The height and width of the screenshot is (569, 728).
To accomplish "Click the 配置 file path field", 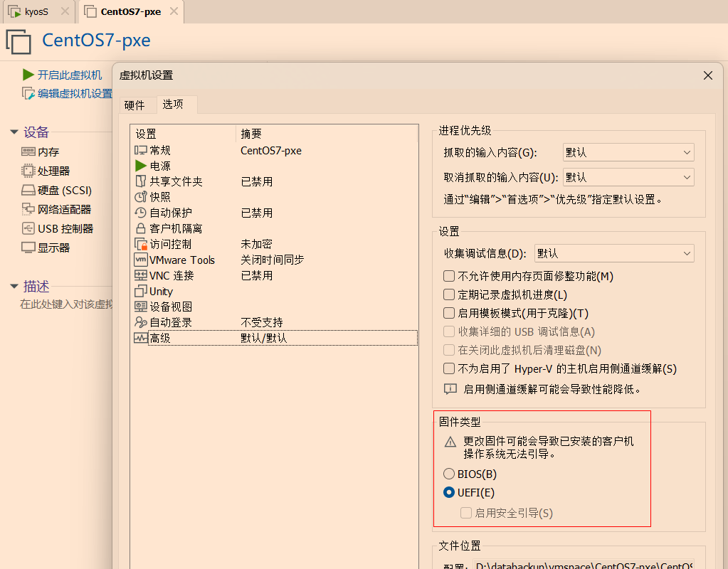I will click(x=584, y=565).
